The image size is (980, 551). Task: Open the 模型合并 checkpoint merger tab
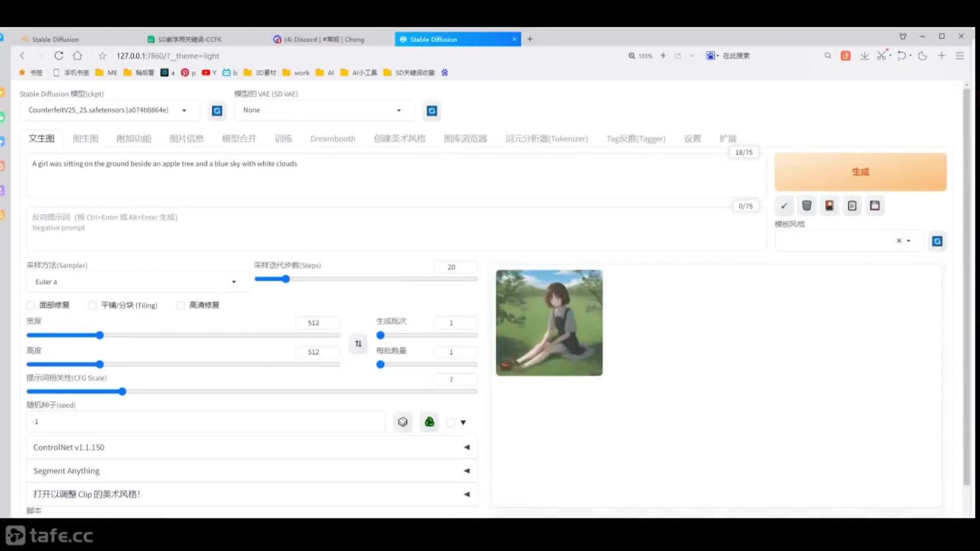(239, 138)
